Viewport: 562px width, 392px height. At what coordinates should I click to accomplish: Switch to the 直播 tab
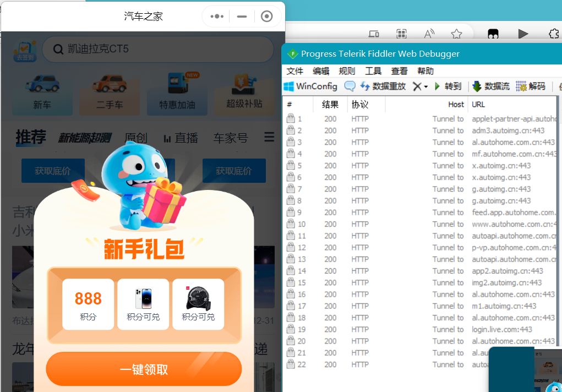click(x=181, y=138)
